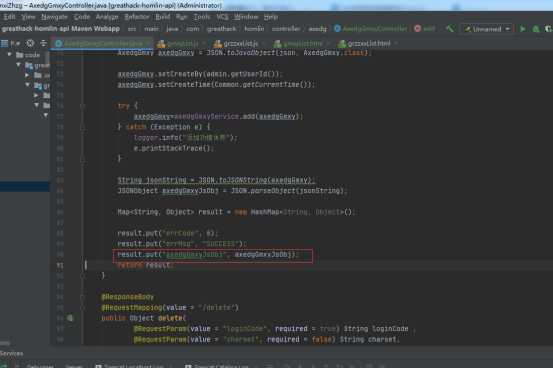Toggle code fold marker at try block
This screenshot has height=368, width=553.
(x=83, y=105)
